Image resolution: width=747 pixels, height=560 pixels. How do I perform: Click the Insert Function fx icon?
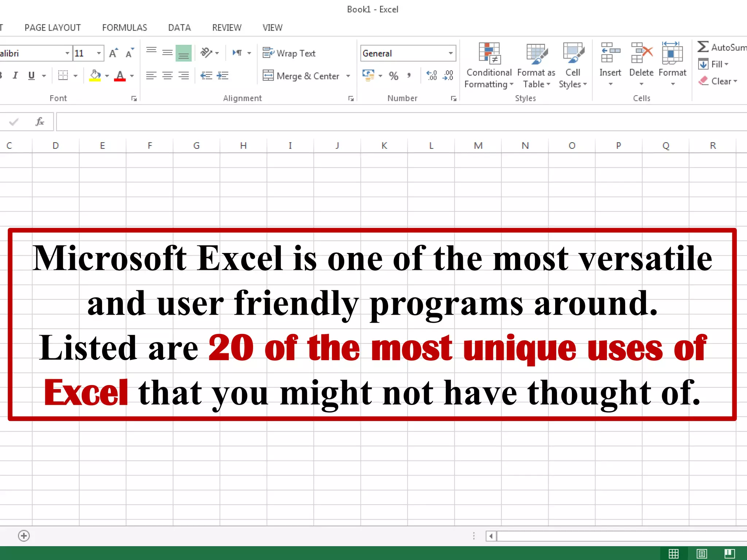[40, 121]
